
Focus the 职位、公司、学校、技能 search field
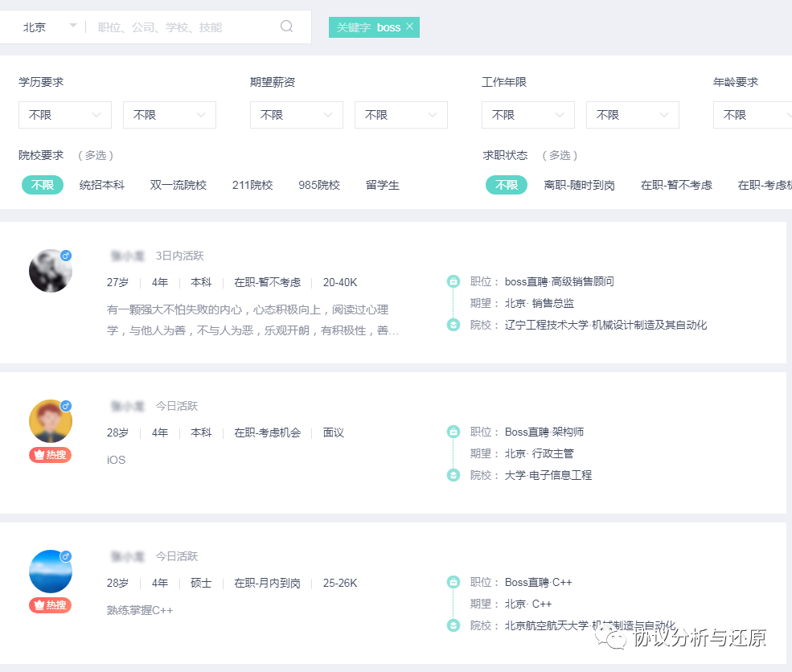point(160,27)
